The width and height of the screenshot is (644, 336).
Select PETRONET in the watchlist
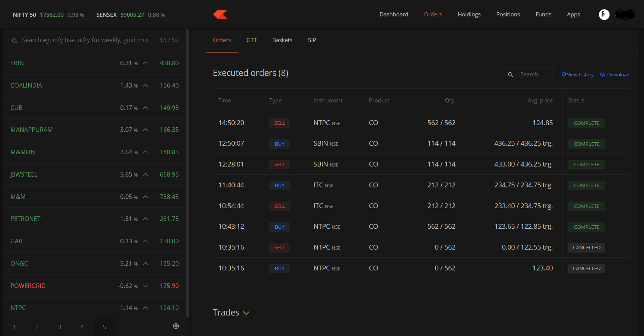coord(94,219)
